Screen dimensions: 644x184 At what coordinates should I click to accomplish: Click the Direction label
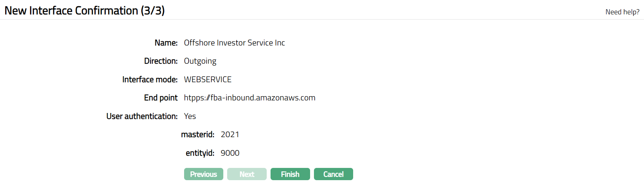[x=161, y=61]
